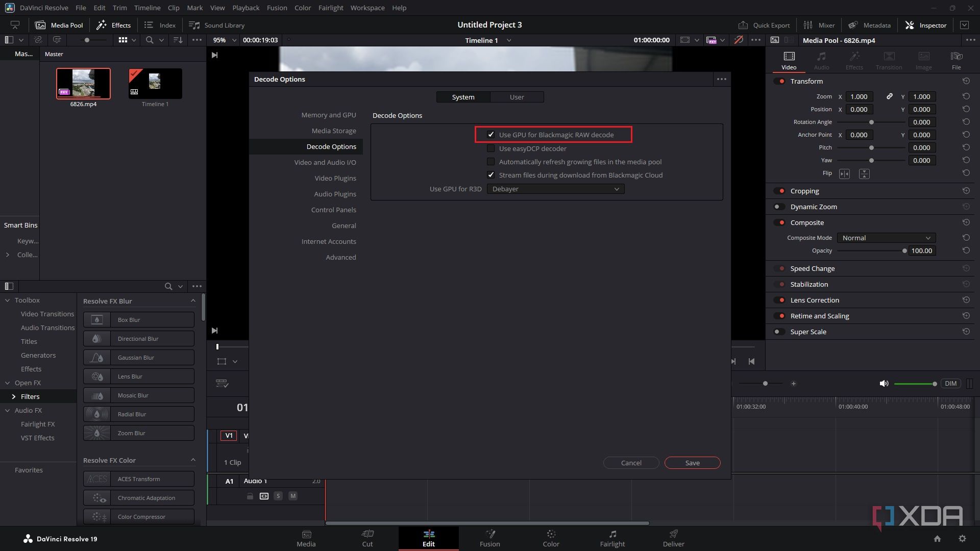Open the Mixer panel

pos(819,24)
